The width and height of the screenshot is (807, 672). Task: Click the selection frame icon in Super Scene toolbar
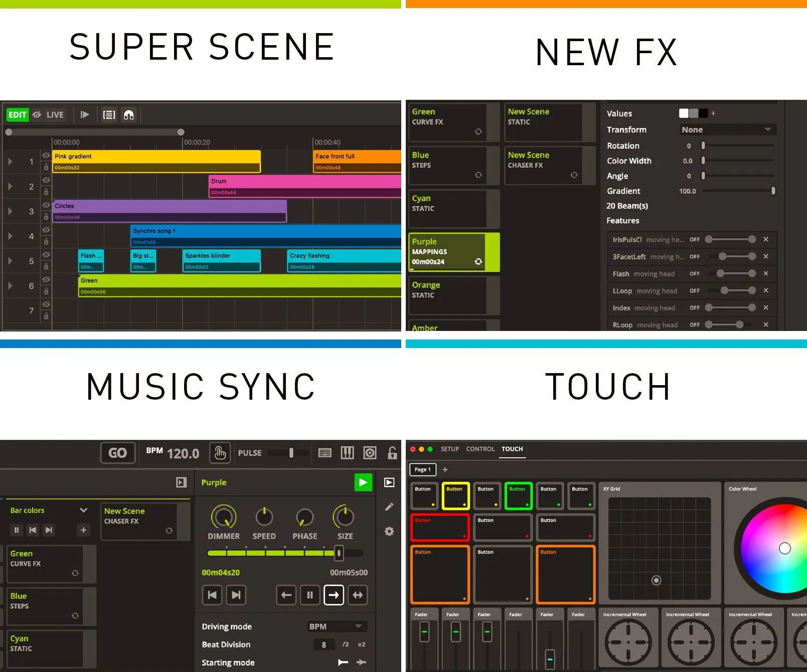[x=109, y=115]
